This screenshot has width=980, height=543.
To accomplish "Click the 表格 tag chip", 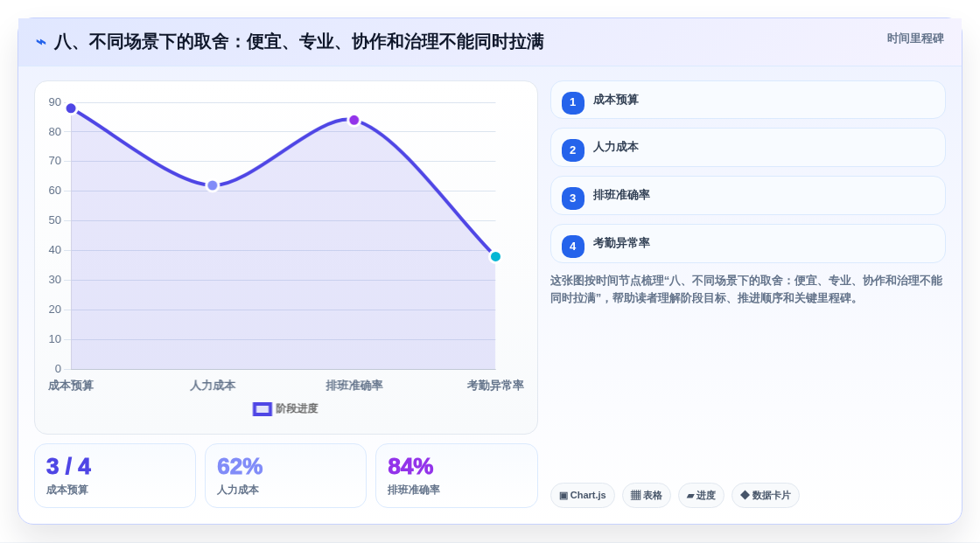I will [647, 496].
